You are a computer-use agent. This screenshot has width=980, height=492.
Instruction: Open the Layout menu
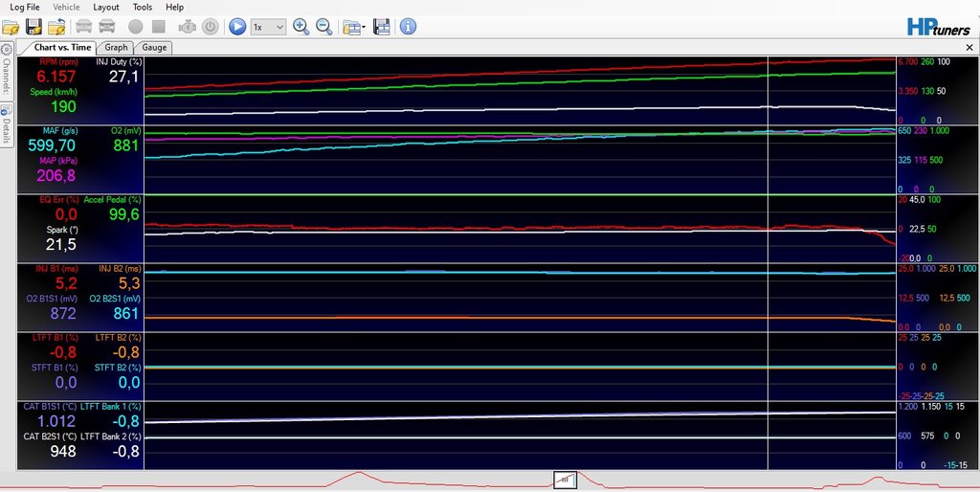click(106, 7)
